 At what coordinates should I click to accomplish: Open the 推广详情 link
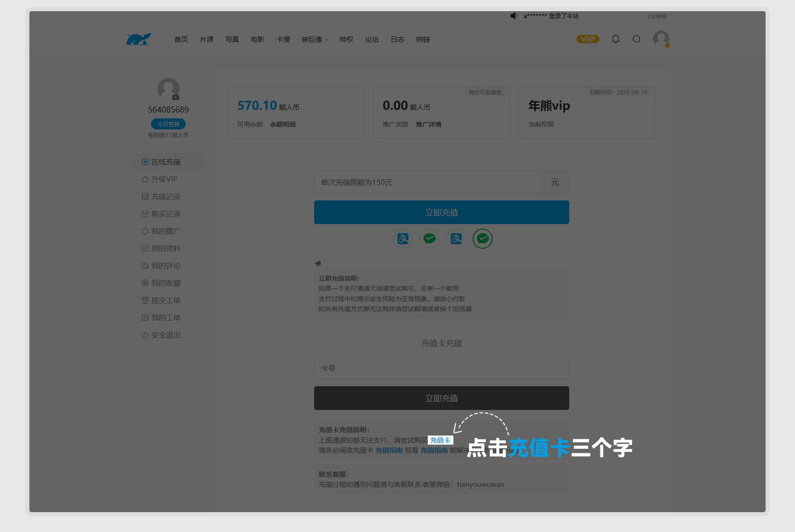[x=429, y=124]
